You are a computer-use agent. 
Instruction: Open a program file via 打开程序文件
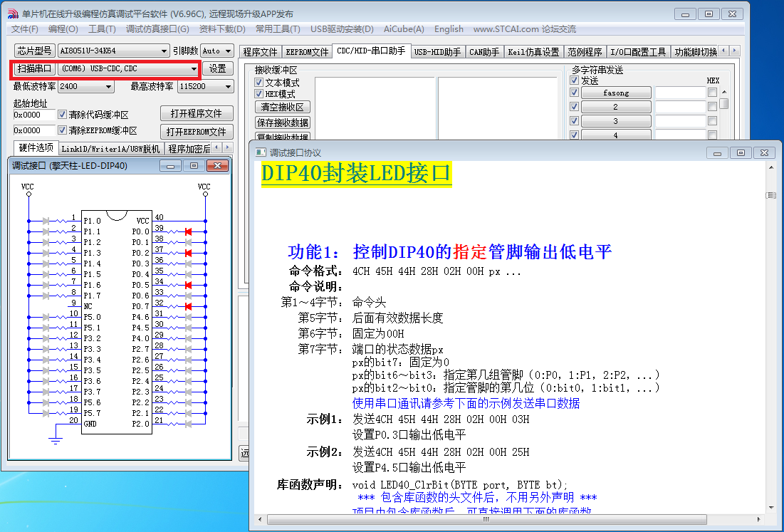pos(197,113)
